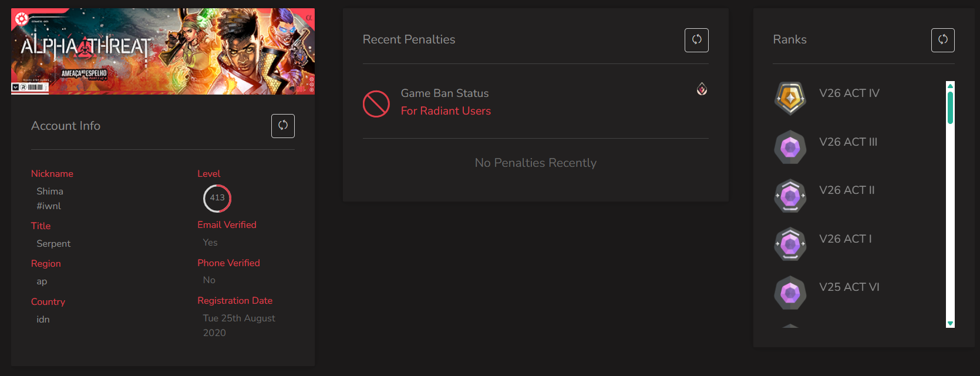The image size is (980, 376).
Task: Click the V26 ACT II rank badge
Action: pos(790,196)
